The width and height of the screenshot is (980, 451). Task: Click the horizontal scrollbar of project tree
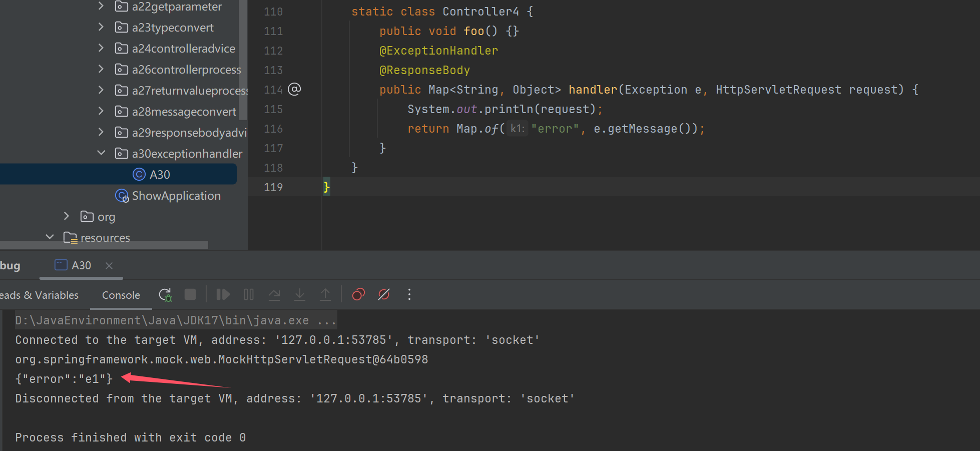click(104, 245)
